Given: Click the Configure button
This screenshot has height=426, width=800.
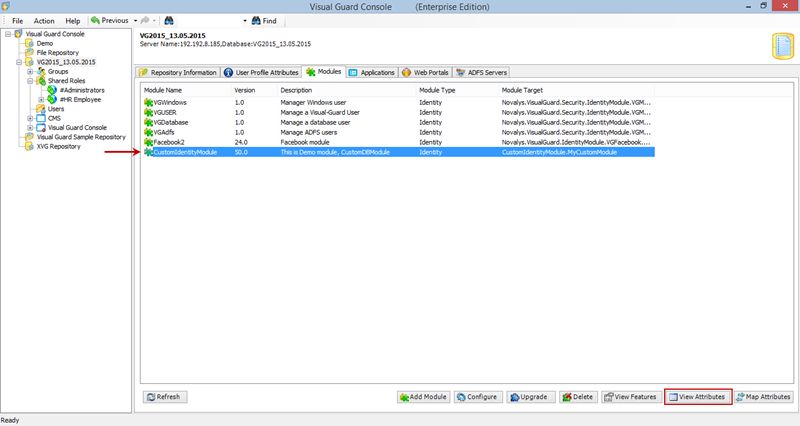Looking at the screenshot, I should pos(478,397).
